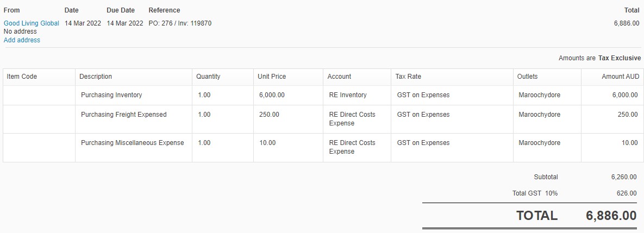Select the Purchasing Inventory description cell

click(134, 95)
